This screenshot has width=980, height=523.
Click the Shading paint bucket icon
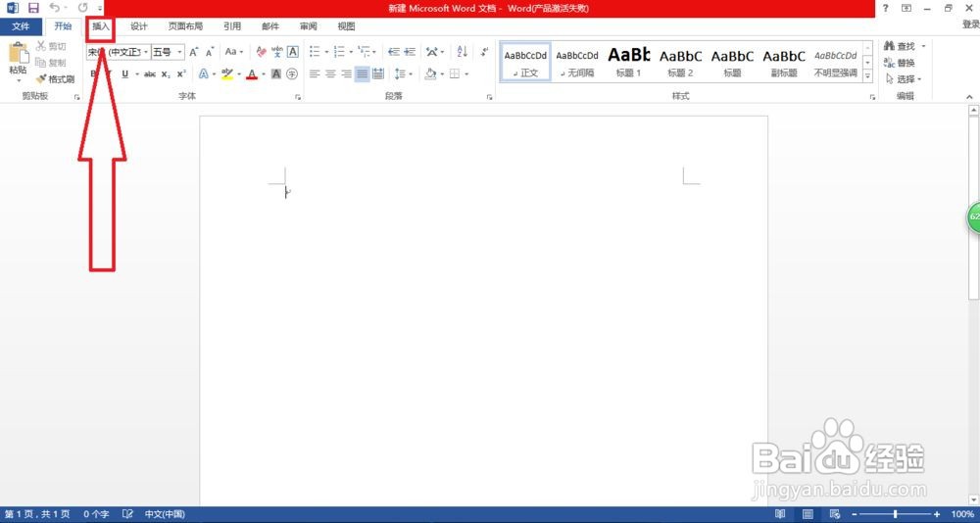coord(430,73)
